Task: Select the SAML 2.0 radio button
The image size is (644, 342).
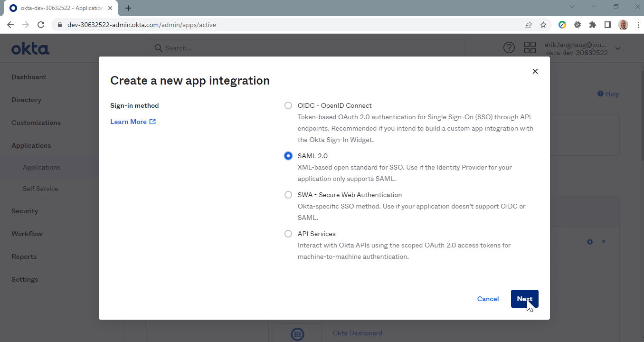Action: pyautogui.click(x=288, y=156)
